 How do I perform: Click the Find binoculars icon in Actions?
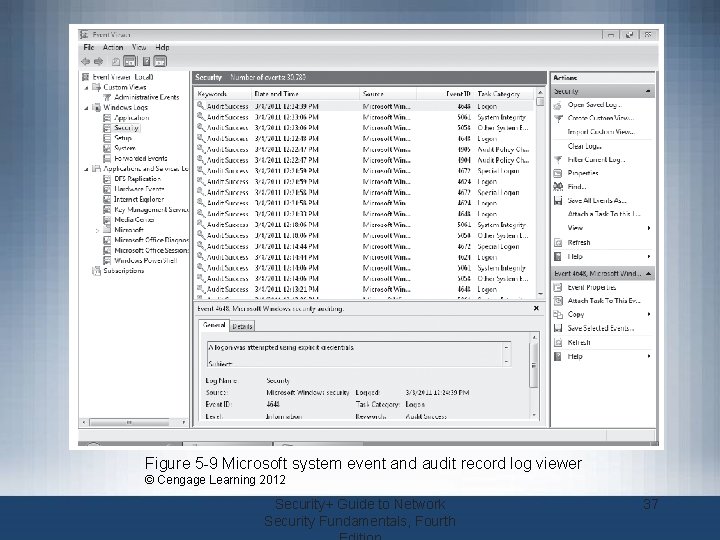558,186
